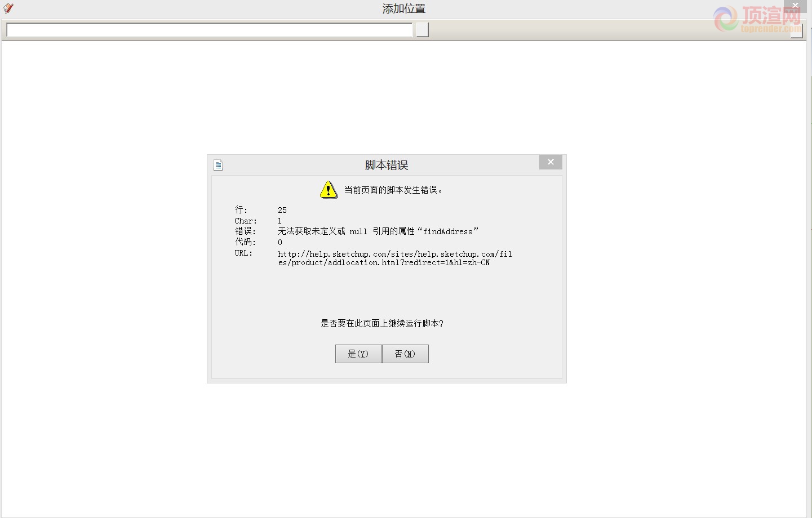Screen dimensions: 812x518
Task: Click the address input field in 添加位置 window
Action: click(x=209, y=30)
